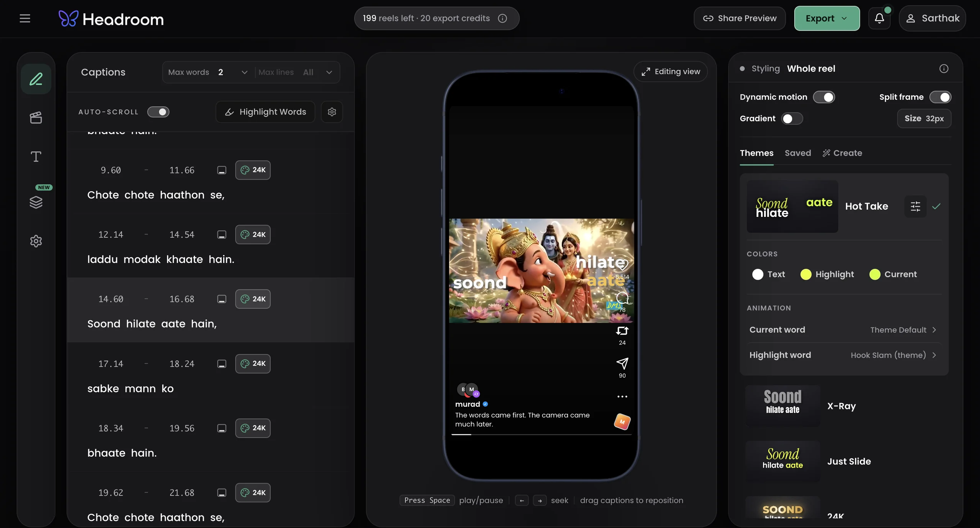Click caption position icon for 18.34 row
Image resolution: width=980 pixels, height=528 pixels.
point(222,428)
